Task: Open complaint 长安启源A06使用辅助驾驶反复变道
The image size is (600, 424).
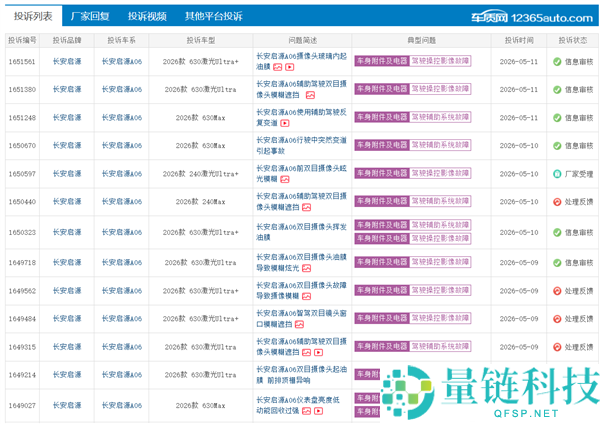Action: tap(301, 117)
